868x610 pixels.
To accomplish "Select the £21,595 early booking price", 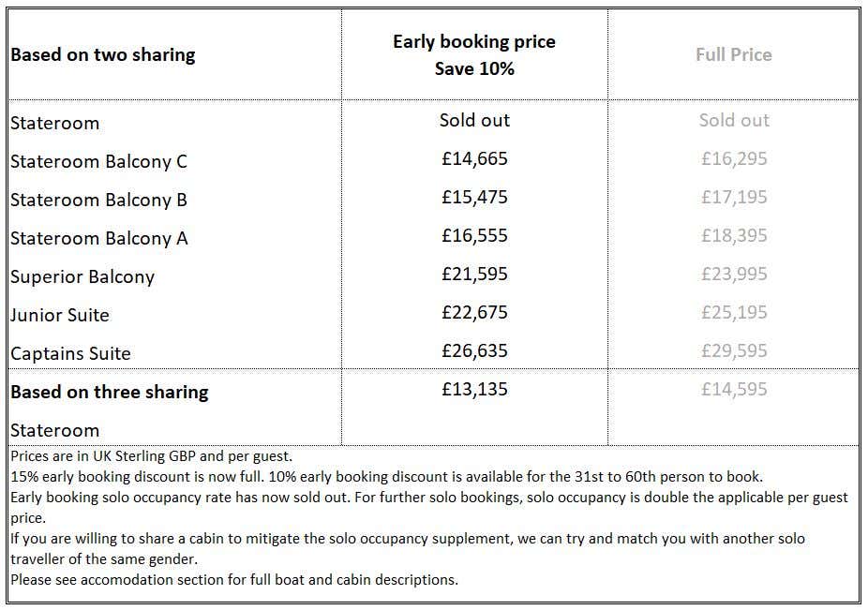I will point(474,274).
